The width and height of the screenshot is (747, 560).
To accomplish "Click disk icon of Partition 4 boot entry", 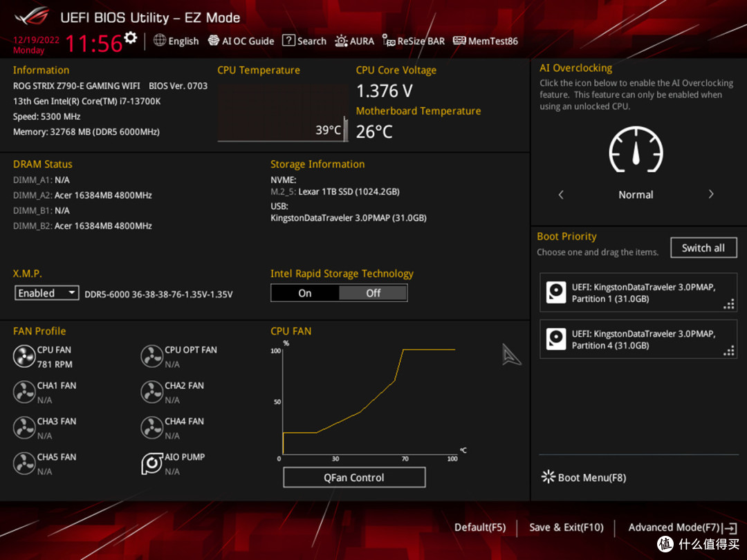I will [x=556, y=339].
